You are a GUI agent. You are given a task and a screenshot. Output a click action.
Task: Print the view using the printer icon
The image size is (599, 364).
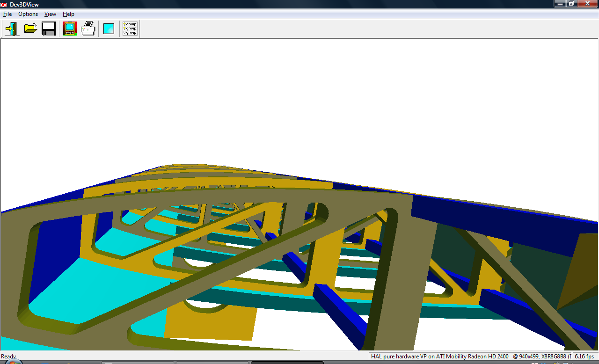[x=88, y=29]
